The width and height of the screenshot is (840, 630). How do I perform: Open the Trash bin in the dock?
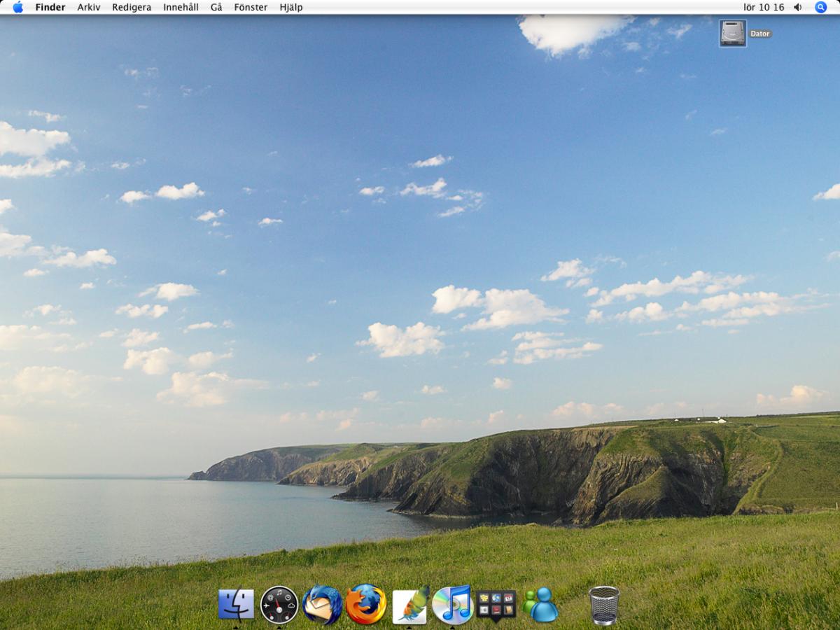(x=603, y=605)
